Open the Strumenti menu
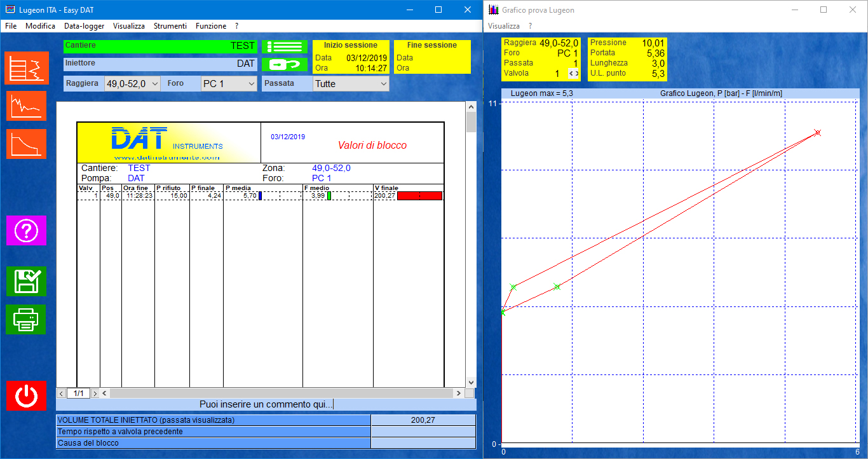Screen dimensions: 868x459 click(x=170, y=26)
